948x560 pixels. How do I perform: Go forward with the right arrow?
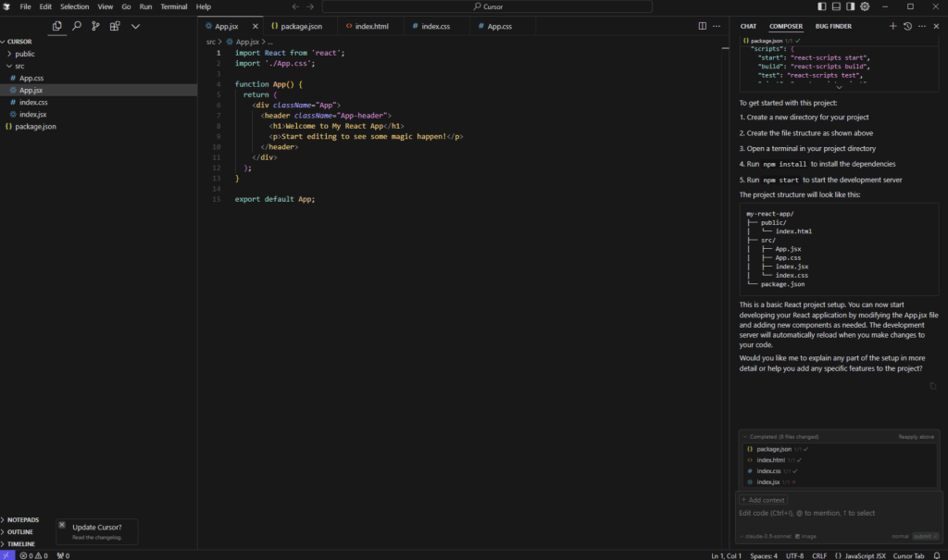point(310,6)
